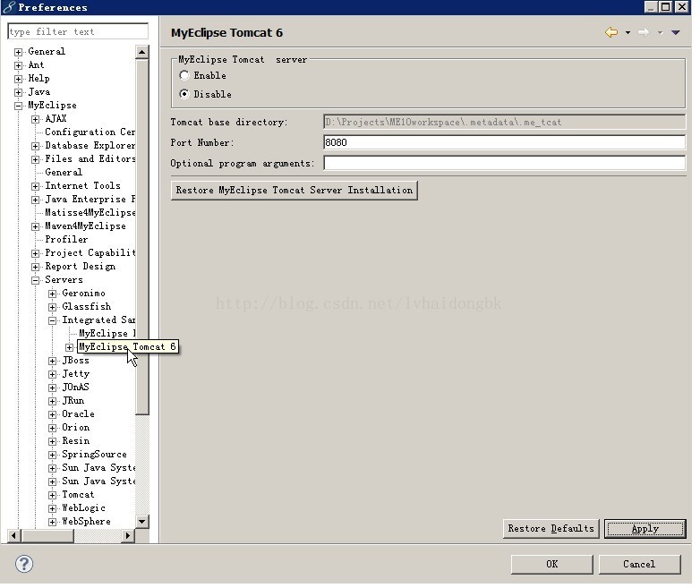
Task: Select the Enable radio button
Action: [x=184, y=75]
